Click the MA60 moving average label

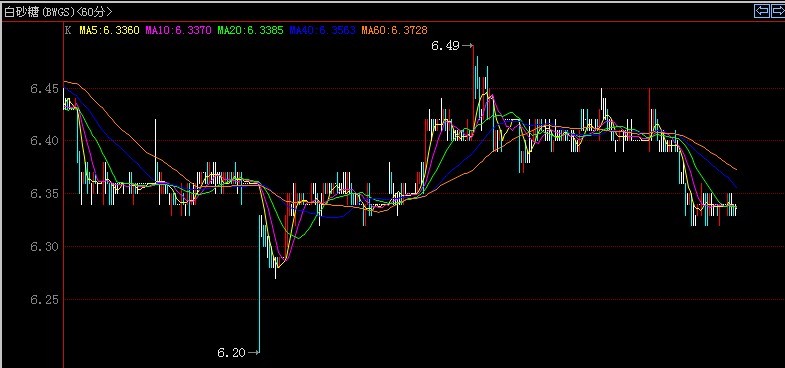[395, 31]
